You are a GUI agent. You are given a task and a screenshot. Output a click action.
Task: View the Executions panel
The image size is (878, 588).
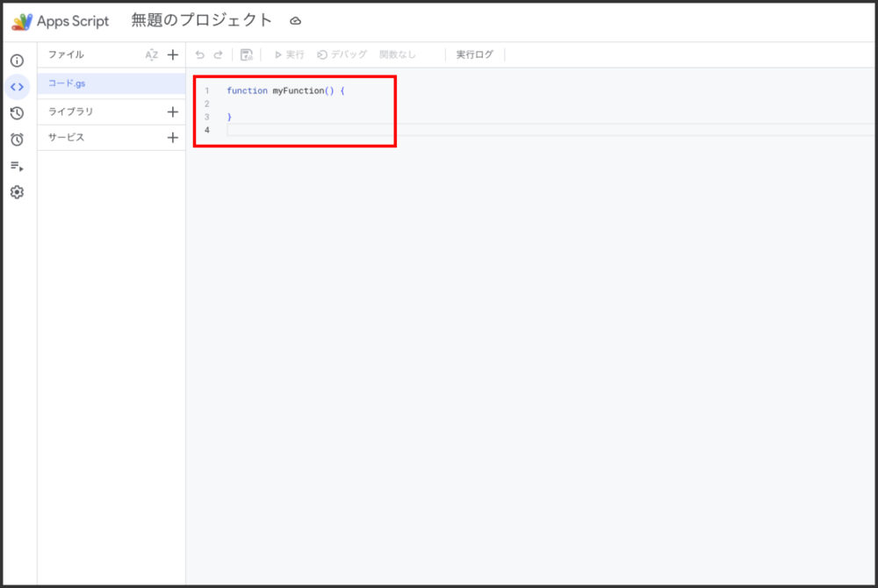[x=16, y=165]
